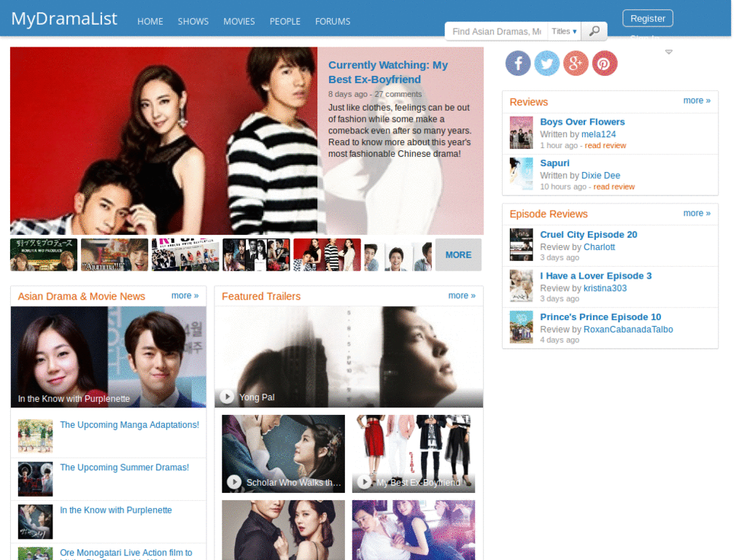
Task: Open the Twitter share icon
Action: pyautogui.click(x=547, y=63)
